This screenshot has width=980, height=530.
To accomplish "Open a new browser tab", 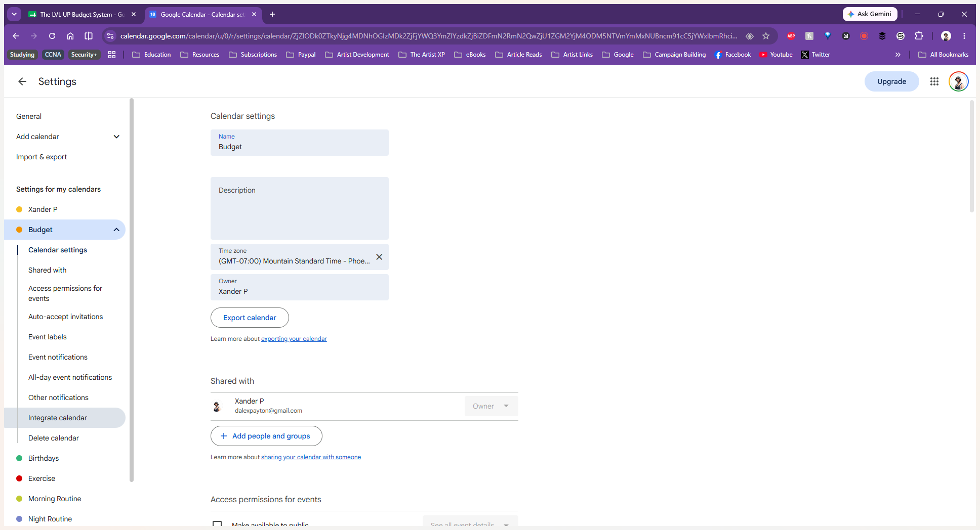I will click(272, 14).
